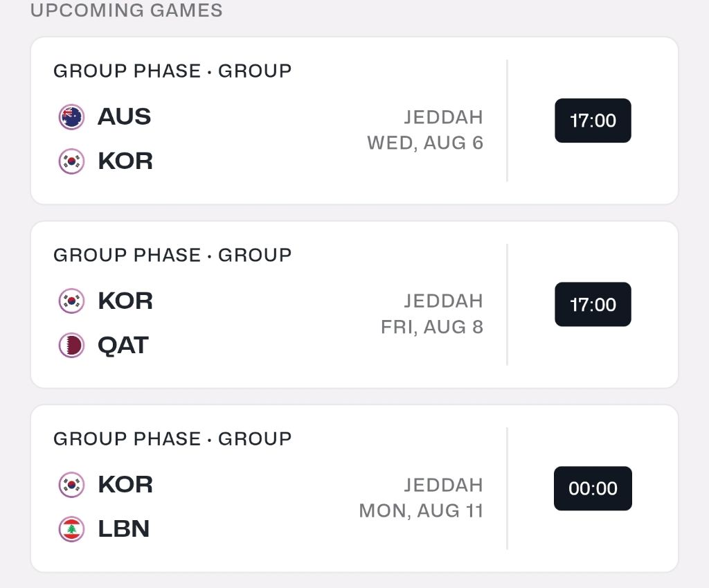Click Korea flag in KOR vs QAT game

(71, 301)
